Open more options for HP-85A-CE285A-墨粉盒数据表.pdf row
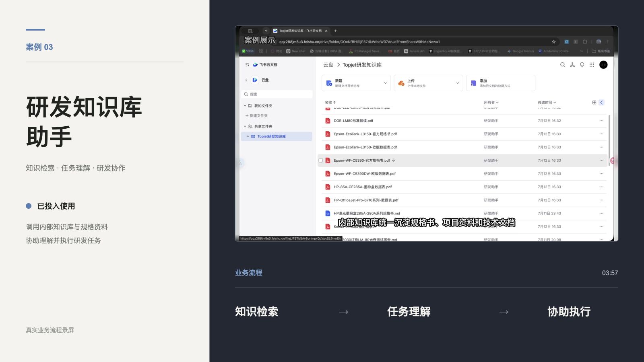Viewport: 644px width, 362px height. 601,187
